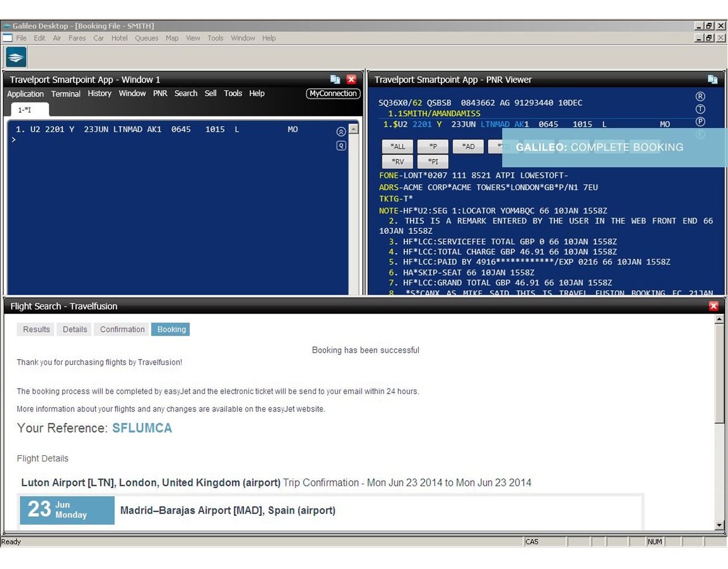Close Smartpoint Window 1 with red X
The height and width of the screenshot is (569, 728).
(x=351, y=80)
